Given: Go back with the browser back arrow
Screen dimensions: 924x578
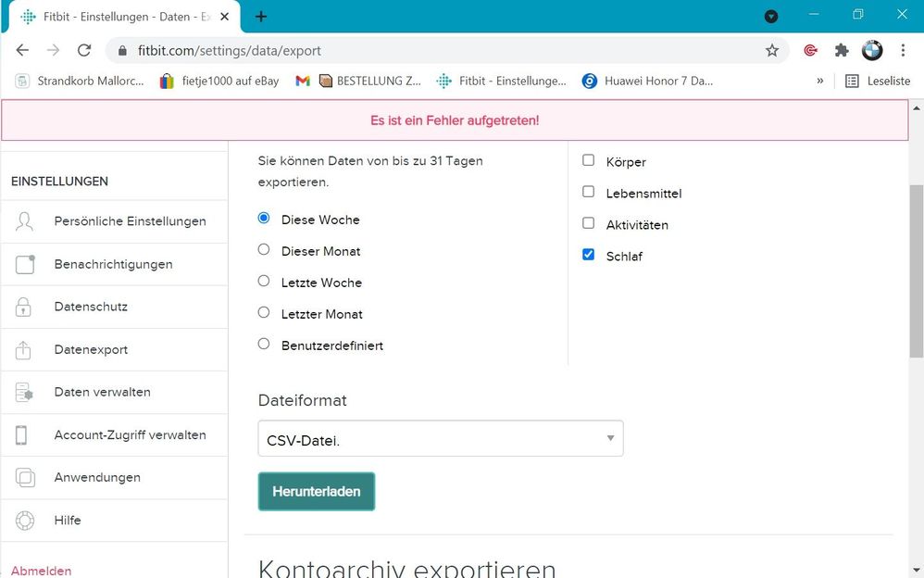Looking at the screenshot, I should tap(22, 50).
